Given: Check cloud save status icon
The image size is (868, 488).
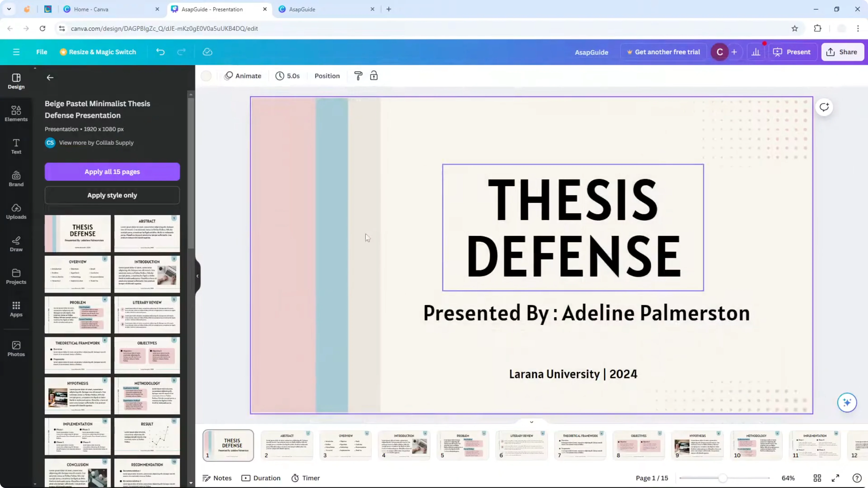Looking at the screenshot, I should coord(207,52).
